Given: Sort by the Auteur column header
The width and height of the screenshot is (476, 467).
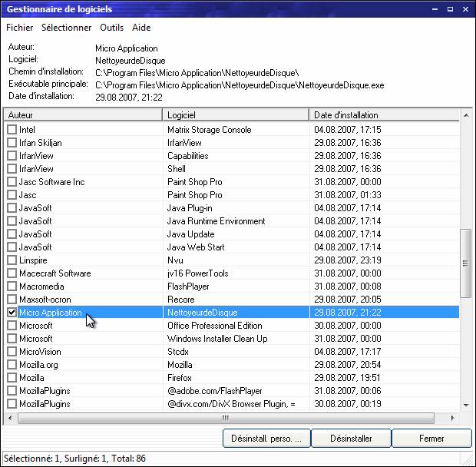Looking at the screenshot, I should [83, 115].
